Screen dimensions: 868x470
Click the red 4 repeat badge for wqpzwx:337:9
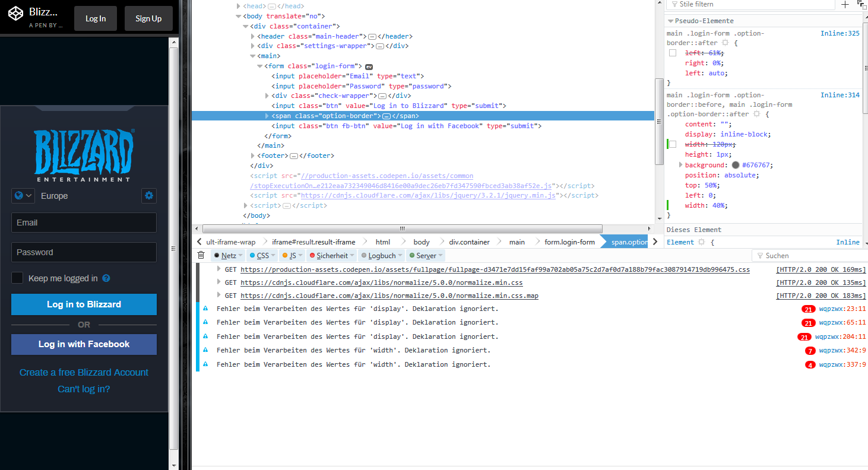click(x=810, y=364)
